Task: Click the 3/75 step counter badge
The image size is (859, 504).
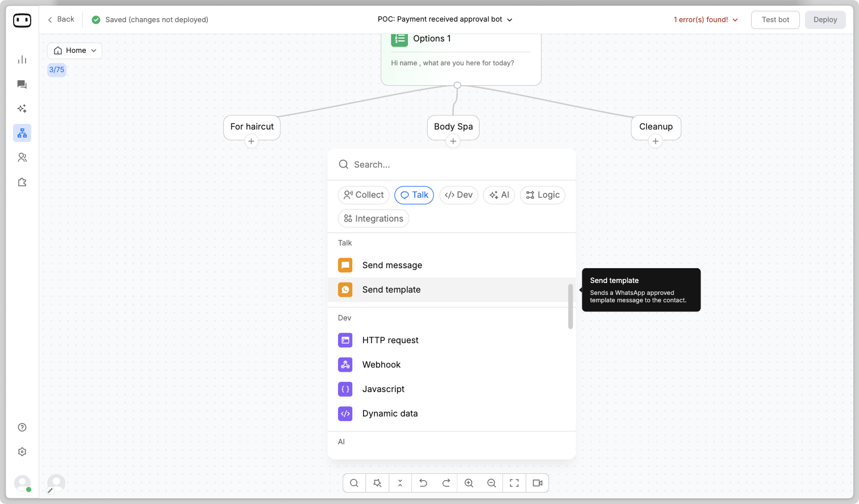Action: 57,70
